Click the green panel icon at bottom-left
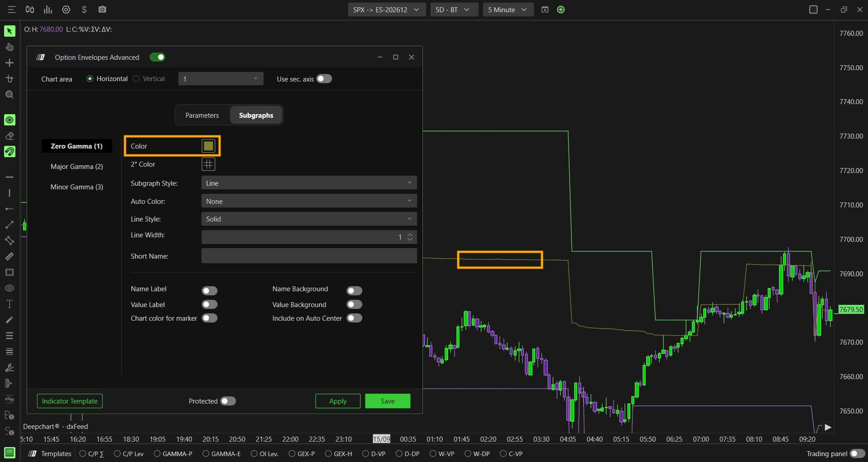The height and width of the screenshot is (462, 868). [10, 452]
